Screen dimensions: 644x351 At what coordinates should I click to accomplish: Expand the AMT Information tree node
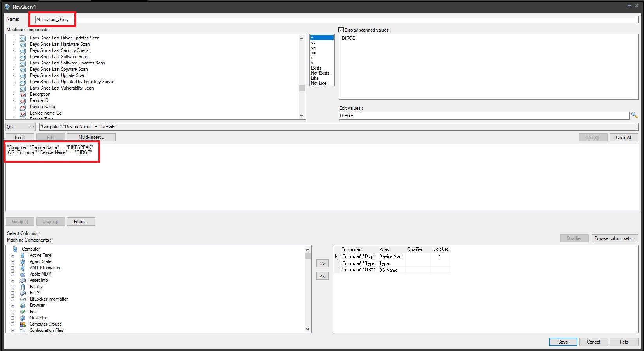tap(13, 268)
